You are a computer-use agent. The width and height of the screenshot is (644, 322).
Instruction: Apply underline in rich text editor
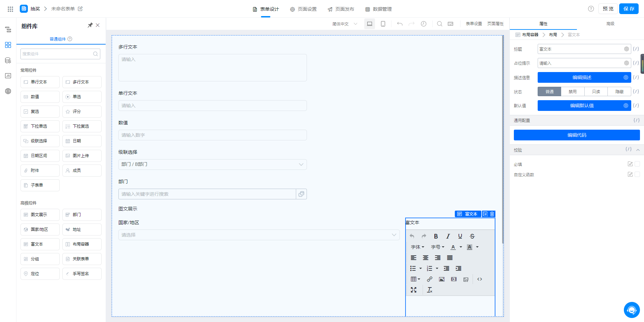[460, 236]
